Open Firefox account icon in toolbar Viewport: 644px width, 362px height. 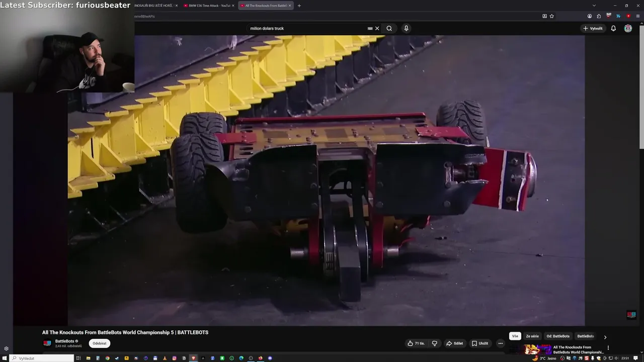pyautogui.click(x=590, y=16)
